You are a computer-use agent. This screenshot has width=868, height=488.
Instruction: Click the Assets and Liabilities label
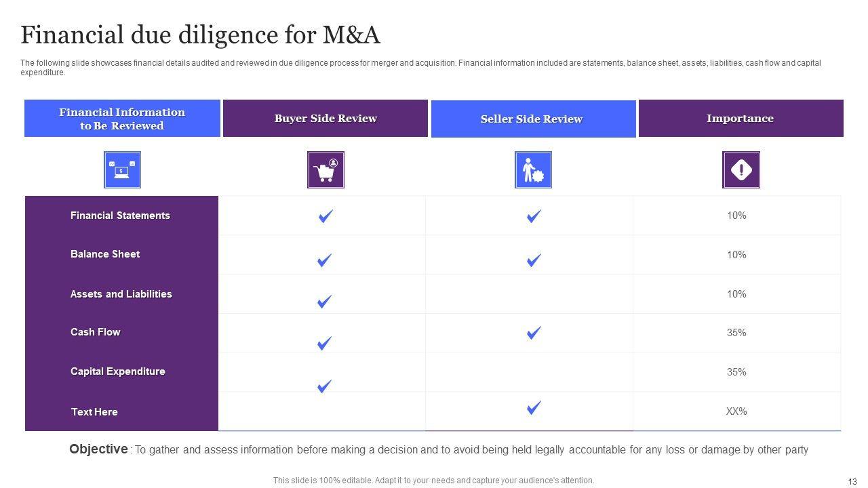coord(121,294)
